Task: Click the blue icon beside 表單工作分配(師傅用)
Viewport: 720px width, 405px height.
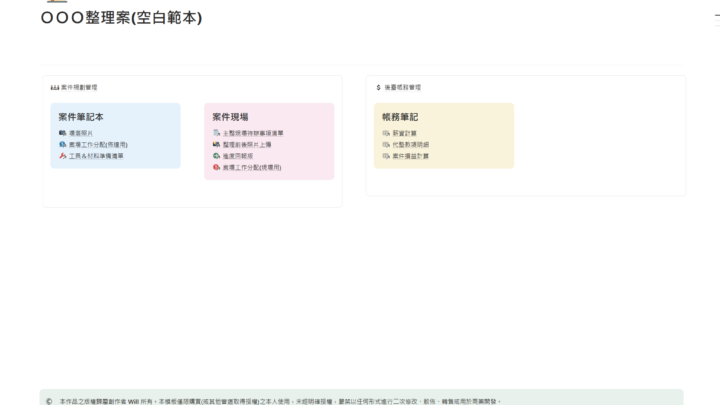Action: pyautogui.click(x=62, y=145)
